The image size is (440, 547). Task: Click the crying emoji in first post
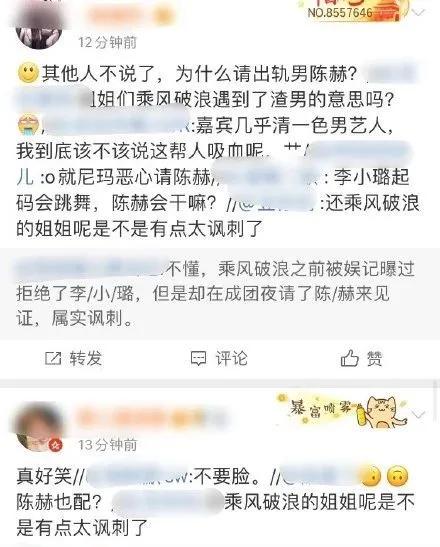coord(28,126)
